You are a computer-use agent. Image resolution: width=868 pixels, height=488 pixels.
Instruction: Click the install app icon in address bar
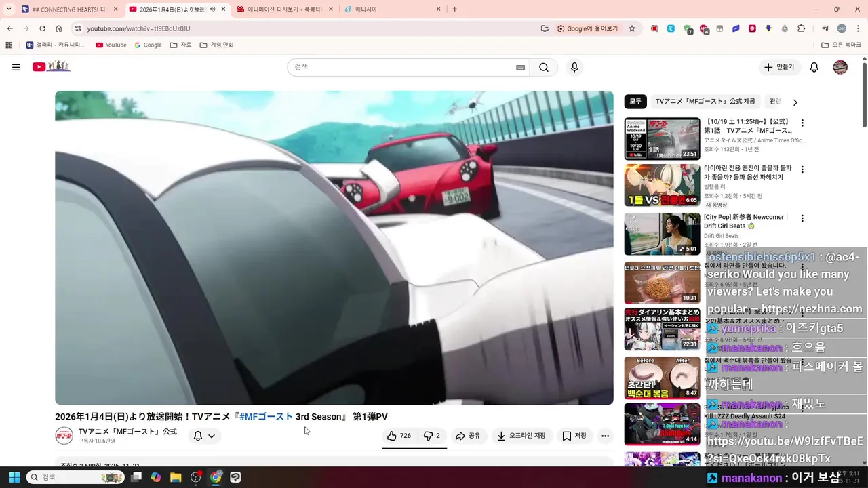[x=545, y=28]
